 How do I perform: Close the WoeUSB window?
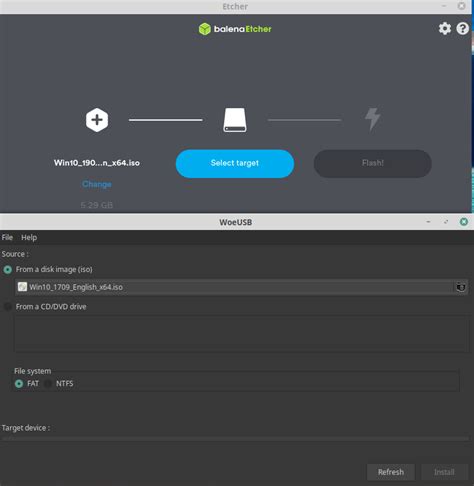click(x=464, y=222)
